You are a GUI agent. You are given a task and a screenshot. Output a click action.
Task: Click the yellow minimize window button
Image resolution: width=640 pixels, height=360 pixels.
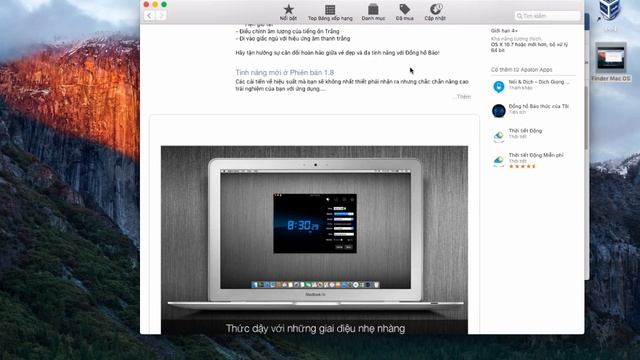pos(155,4)
